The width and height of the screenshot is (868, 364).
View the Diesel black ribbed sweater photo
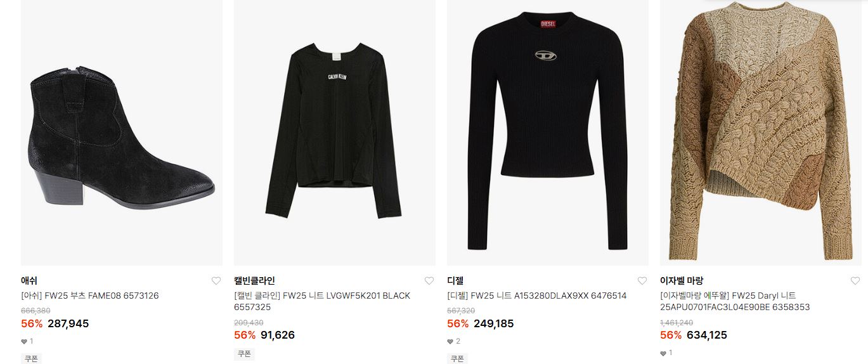tap(548, 133)
